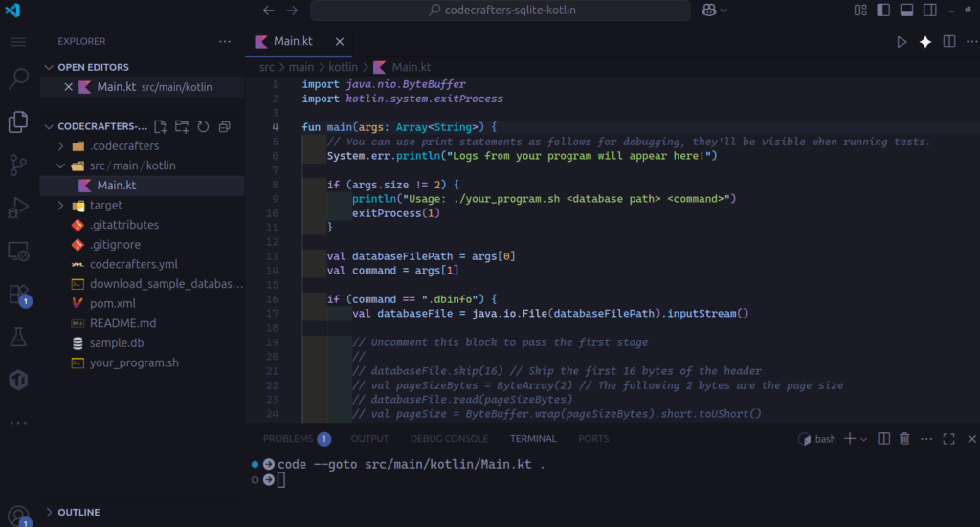This screenshot has height=527, width=980.
Task: Open the Search view in the activity bar
Action: (19, 78)
